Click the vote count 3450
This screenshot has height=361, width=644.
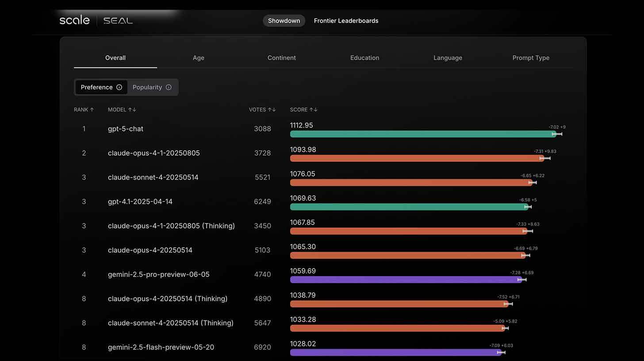click(262, 226)
